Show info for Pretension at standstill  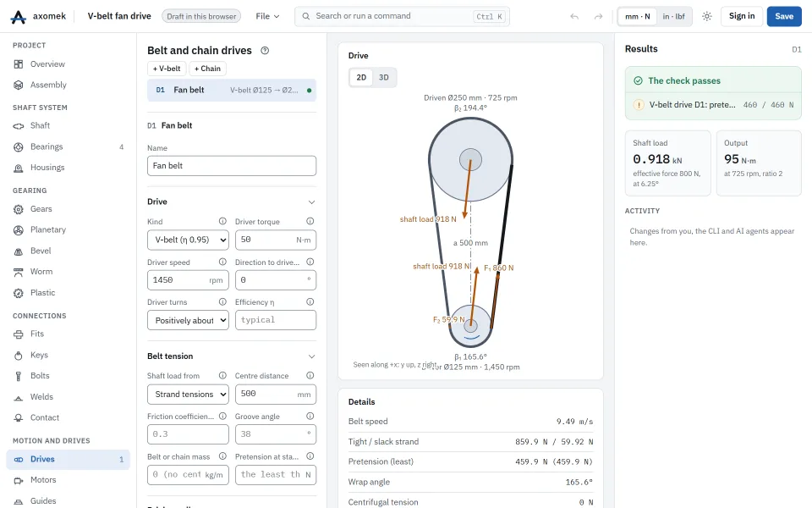click(310, 456)
